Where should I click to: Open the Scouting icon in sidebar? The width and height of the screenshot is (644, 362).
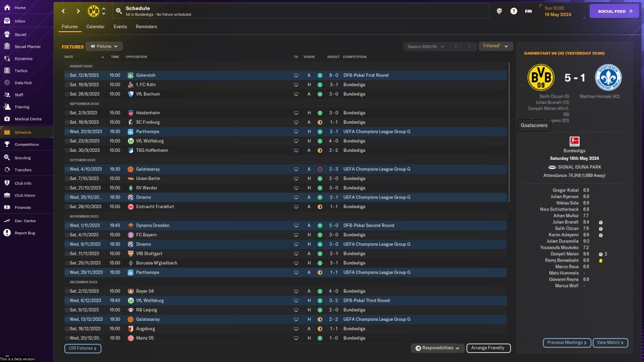tap(7, 158)
